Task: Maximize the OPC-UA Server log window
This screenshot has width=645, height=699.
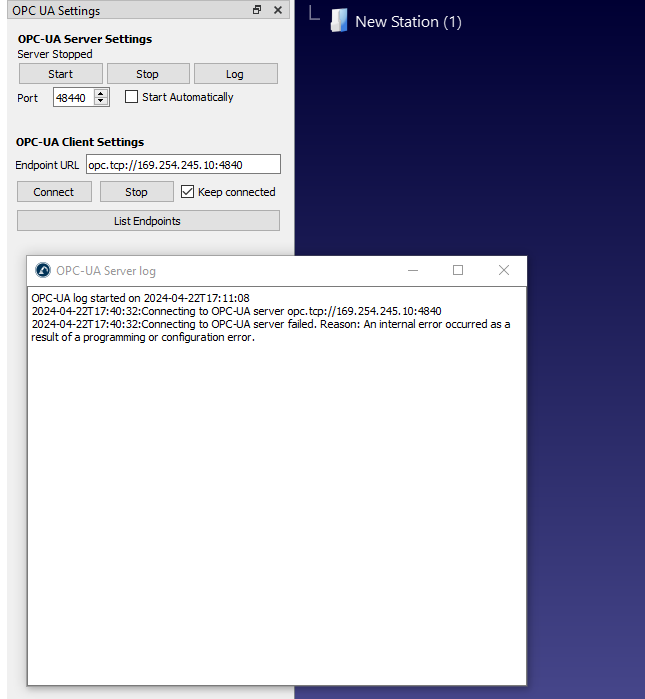Action: click(x=458, y=270)
